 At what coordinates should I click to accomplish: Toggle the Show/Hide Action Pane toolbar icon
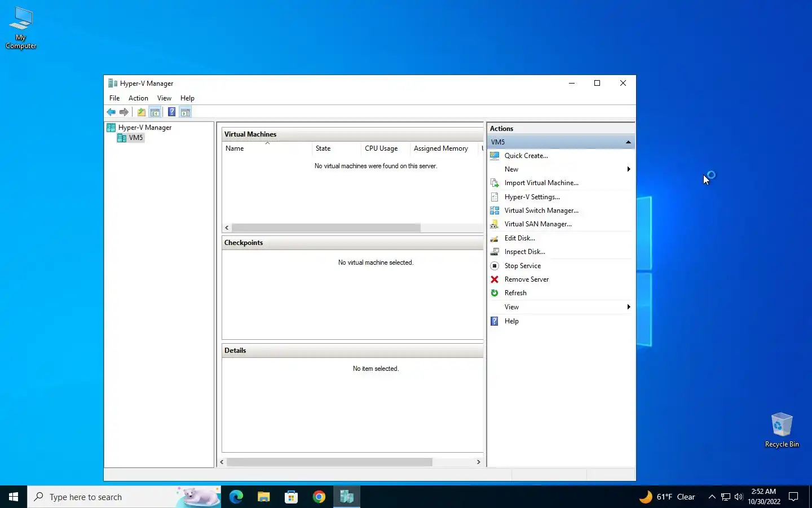click(x=186, y=112)
